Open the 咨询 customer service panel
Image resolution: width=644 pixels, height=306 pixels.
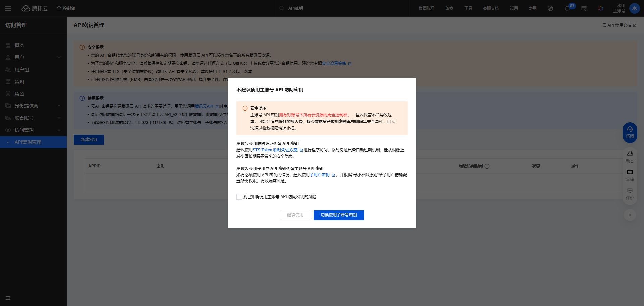(630, 132)
